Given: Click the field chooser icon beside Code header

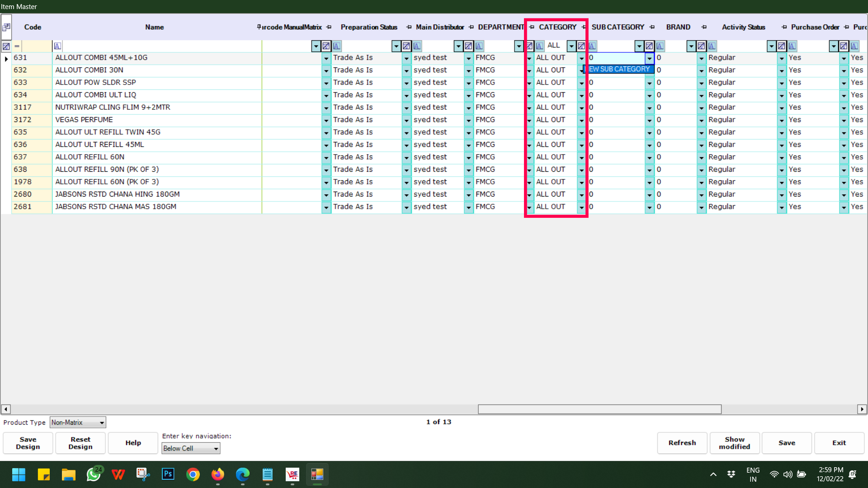Looking at the screenshot, I should (x=6, y=27).
